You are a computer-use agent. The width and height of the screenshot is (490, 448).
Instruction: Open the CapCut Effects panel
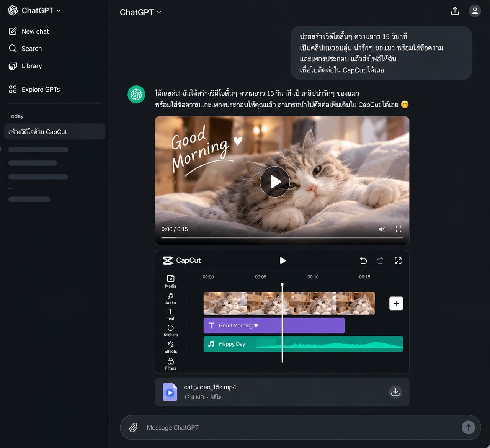point(170,347)
